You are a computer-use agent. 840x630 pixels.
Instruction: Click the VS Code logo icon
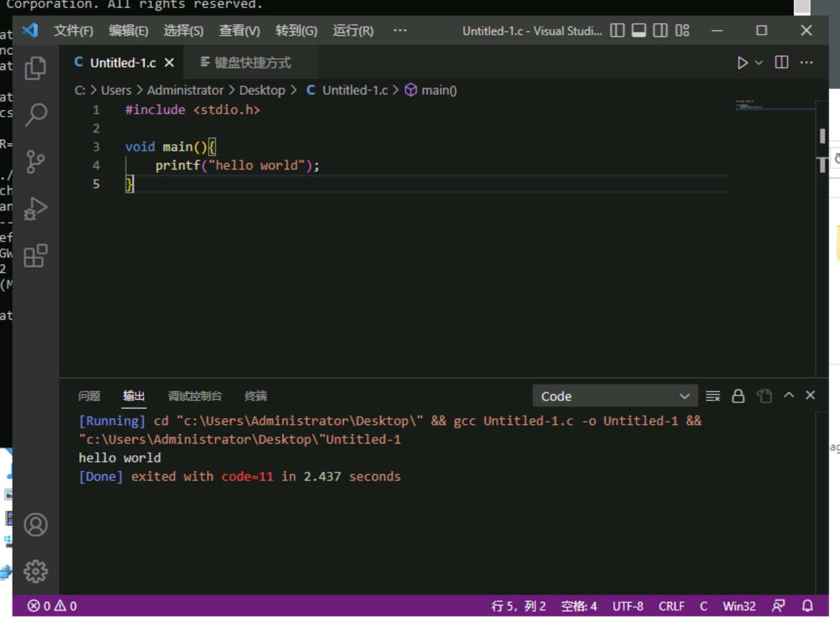click(x=31, y=31)
